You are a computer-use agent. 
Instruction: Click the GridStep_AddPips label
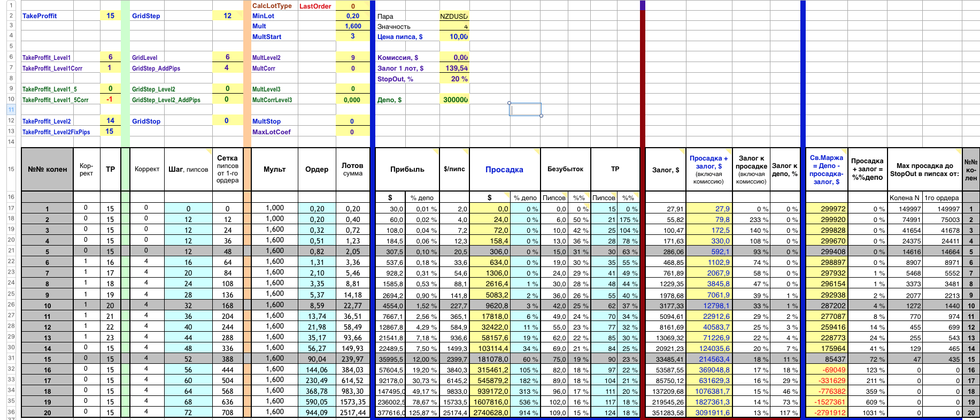click(x=156, y=68)
